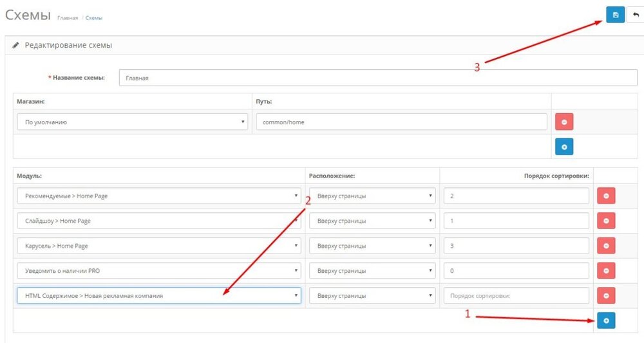
Task: Remove the common/home route row
Action: 564,122
